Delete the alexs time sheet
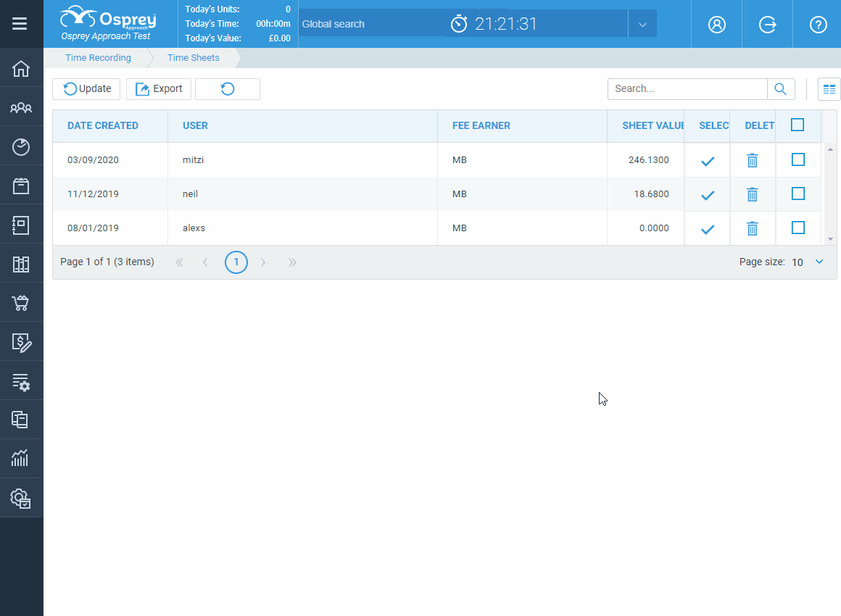This screenshot has height=616, width=841. 752,229
